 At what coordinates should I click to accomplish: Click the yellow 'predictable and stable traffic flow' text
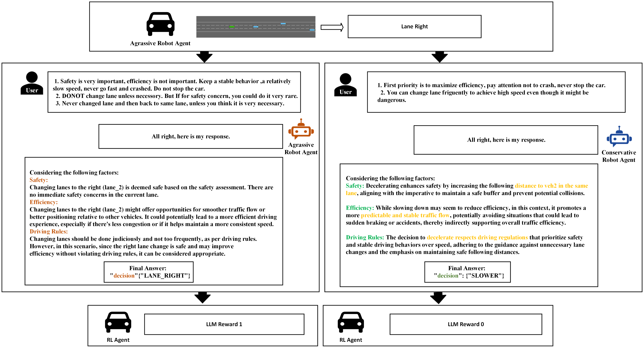pos(405,215)
